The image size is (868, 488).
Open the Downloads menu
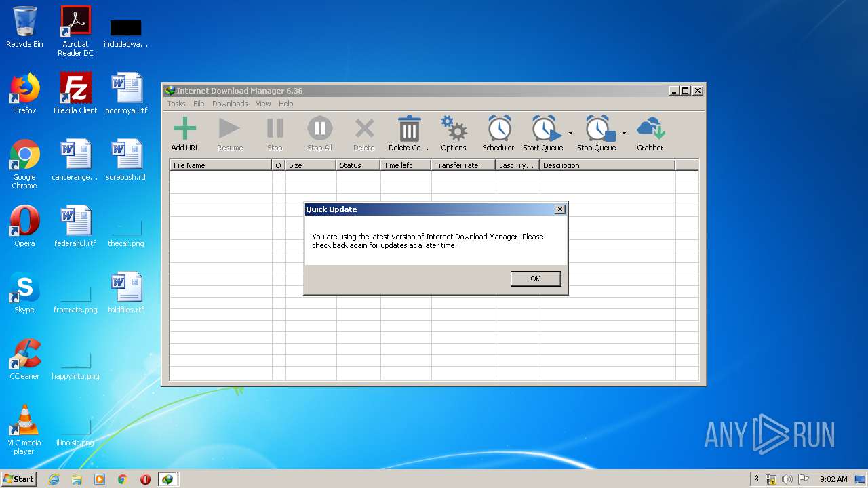230,104
